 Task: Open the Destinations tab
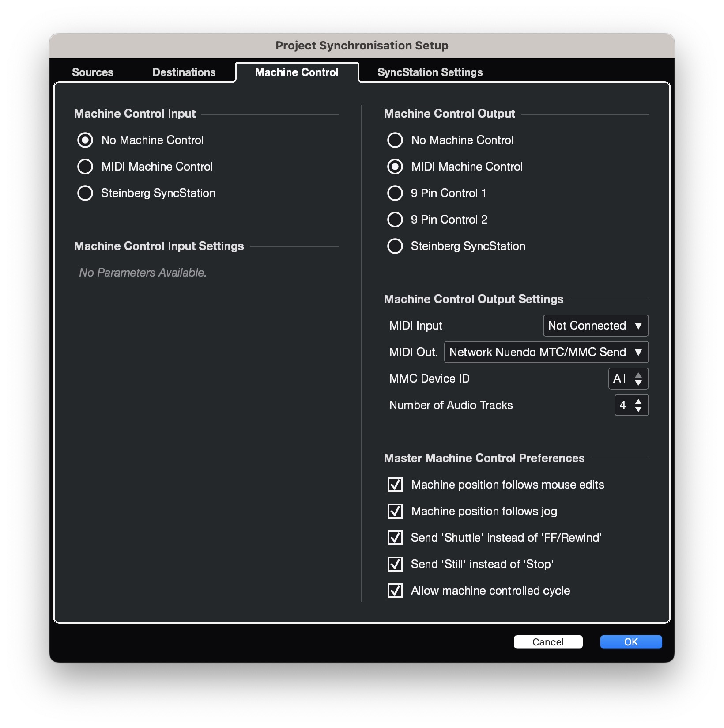pyautogui.click(x=184, y=72)
